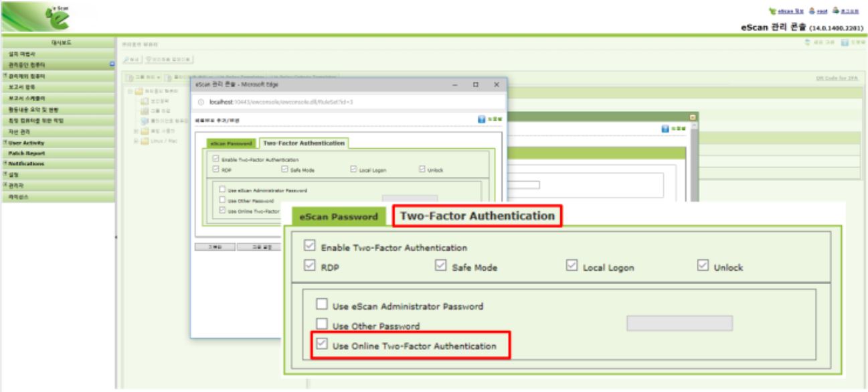Expand the User Activity sidebar section
The image size is (868, 392).
point(4,143)
